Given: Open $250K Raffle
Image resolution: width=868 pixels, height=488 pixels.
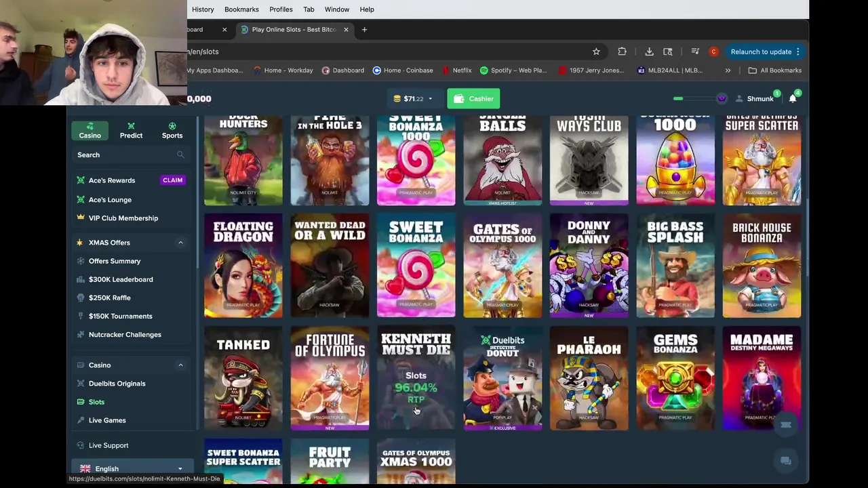Looking at the screenshot, I should [x=110, y=298].
